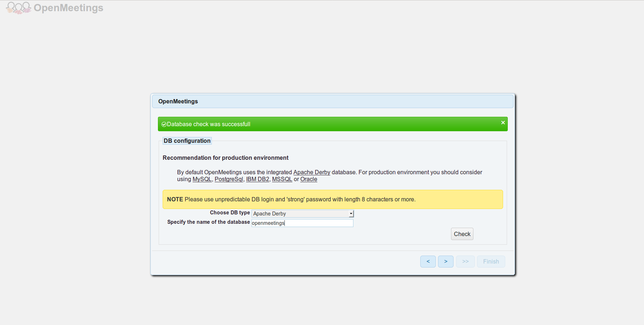Open the PostgreSql link

pos(229,179)
